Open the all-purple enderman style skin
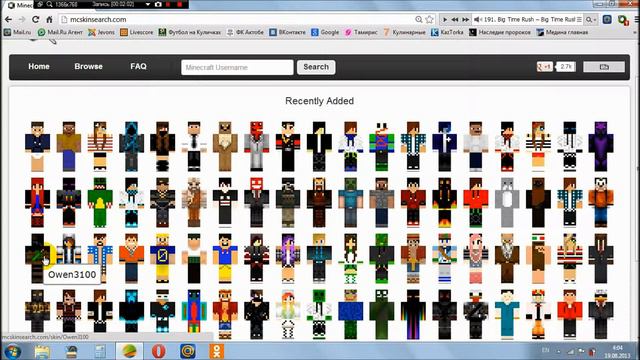 coord(601,146)
